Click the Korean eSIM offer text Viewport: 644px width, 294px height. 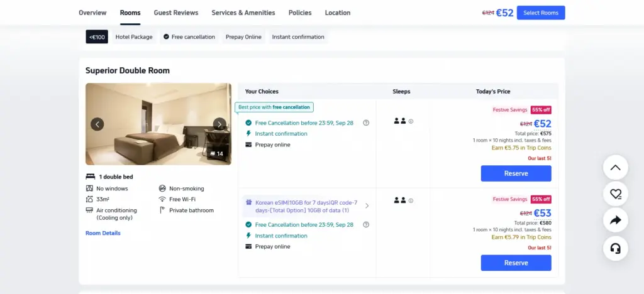[x=306, y=206]
